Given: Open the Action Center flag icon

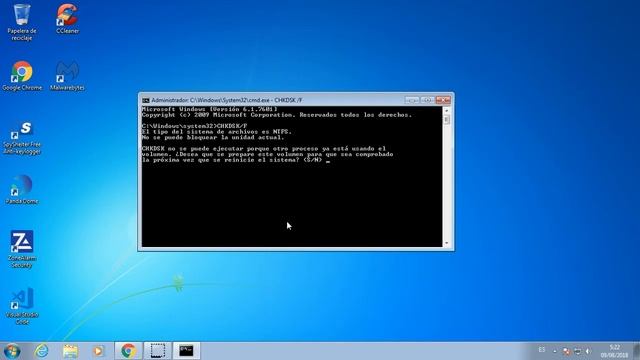Looking at the screenshot, I should [566, 351].
